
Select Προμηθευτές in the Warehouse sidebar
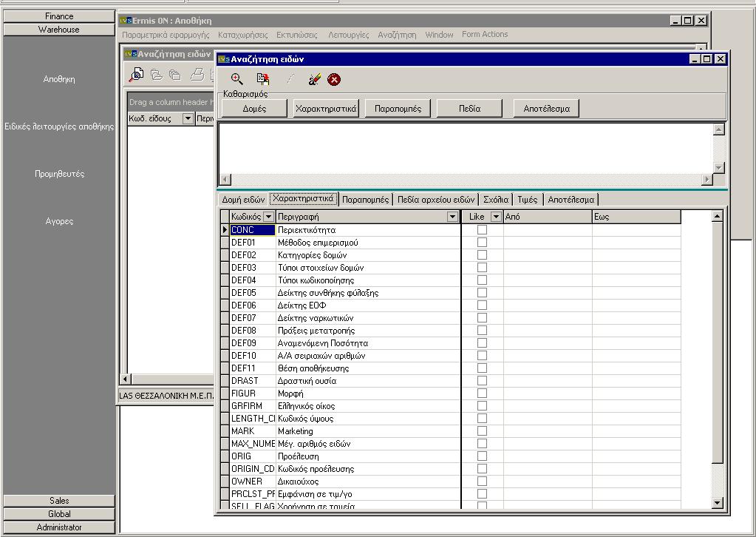(x=59, y=174)
